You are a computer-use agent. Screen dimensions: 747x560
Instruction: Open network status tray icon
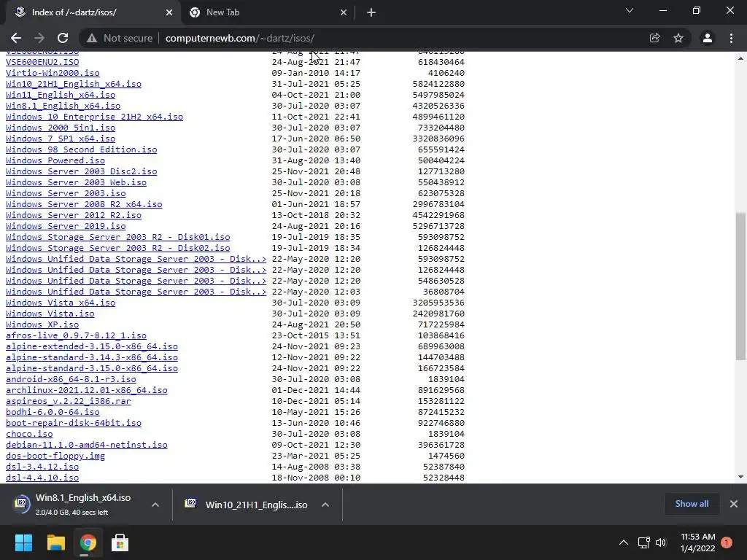[x=643, y=542]
